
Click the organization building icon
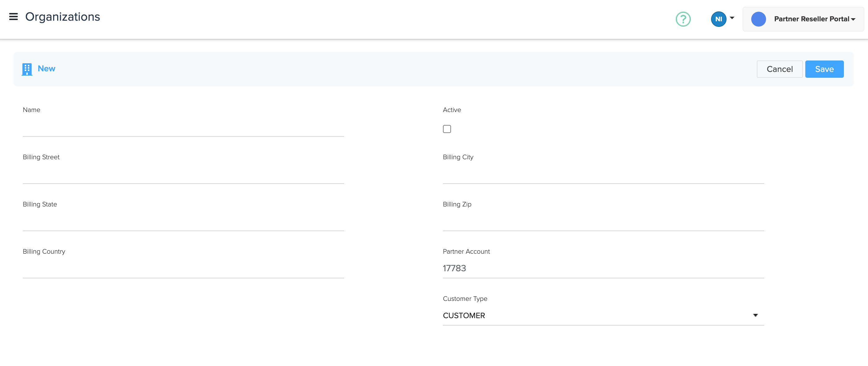pyautogui.click(x=27, y=69)
